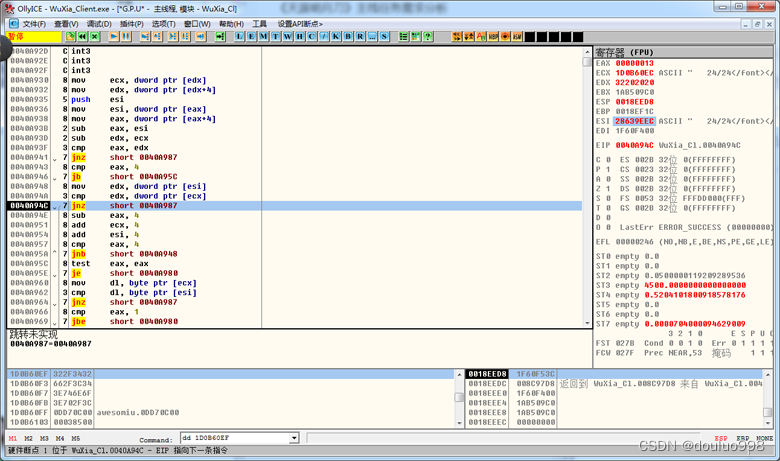
Task: Switch dump to M3 memory slot
Action: point(44,439)
